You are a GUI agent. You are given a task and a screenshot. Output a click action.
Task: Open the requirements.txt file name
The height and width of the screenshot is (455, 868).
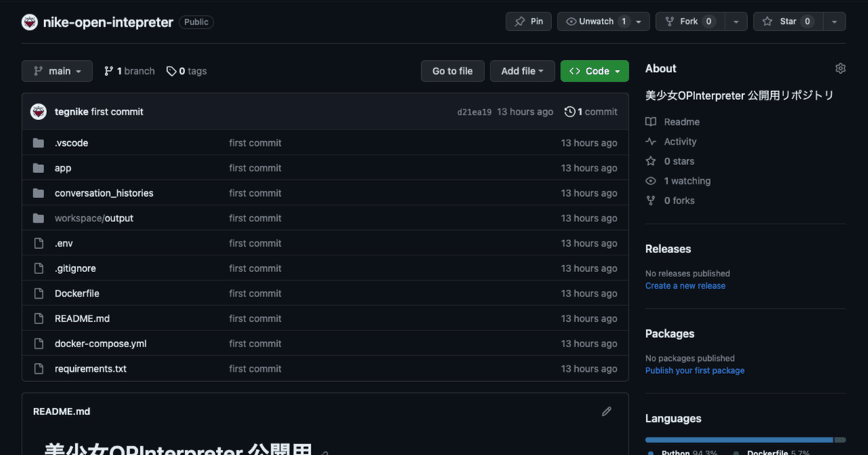tap(90, 369)
